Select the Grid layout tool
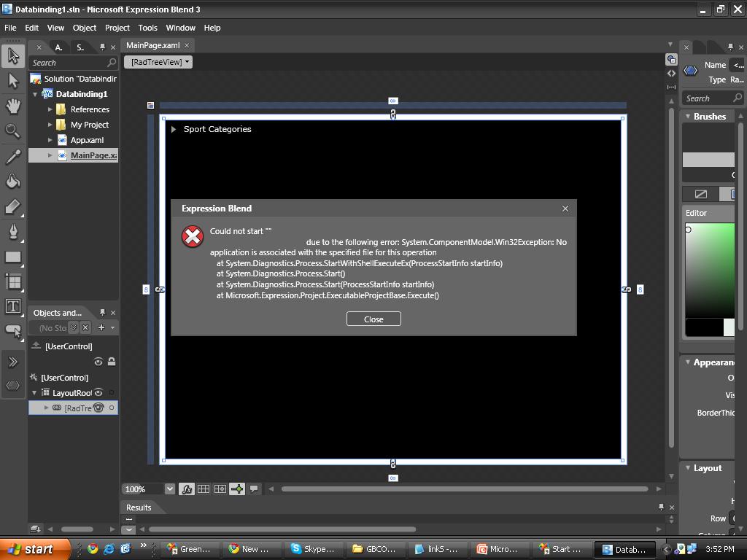The image size is (747, 560). tap(13, 282)
